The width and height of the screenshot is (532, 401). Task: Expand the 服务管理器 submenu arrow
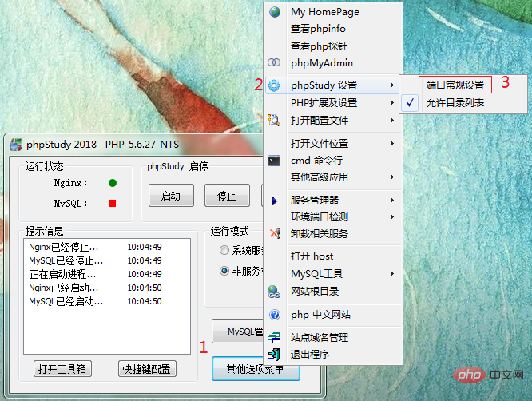click(392, 200)
